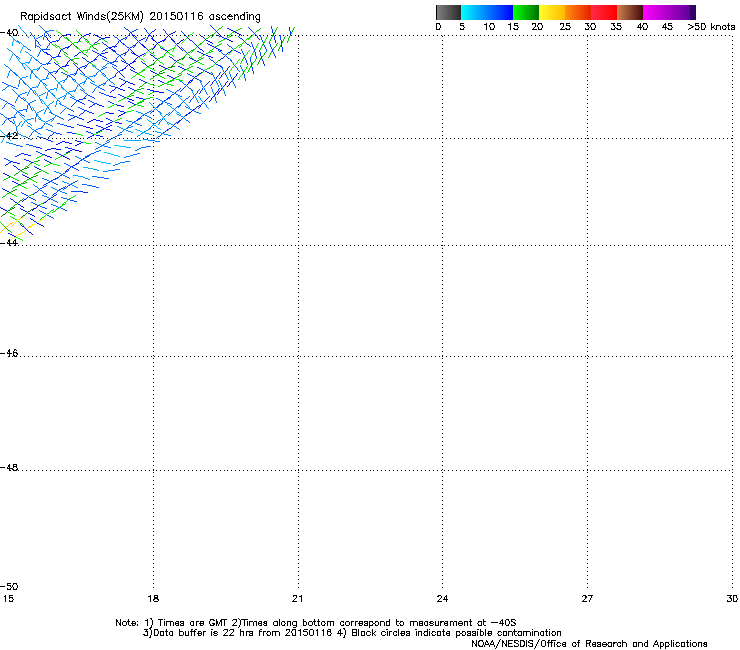Click the -40 latitude axis label

click(9, 33)
